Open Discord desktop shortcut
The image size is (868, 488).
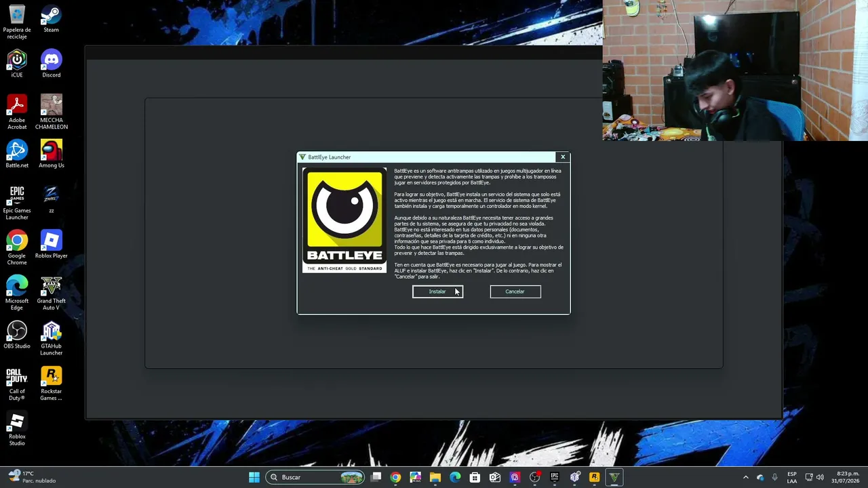coord(51,64)
